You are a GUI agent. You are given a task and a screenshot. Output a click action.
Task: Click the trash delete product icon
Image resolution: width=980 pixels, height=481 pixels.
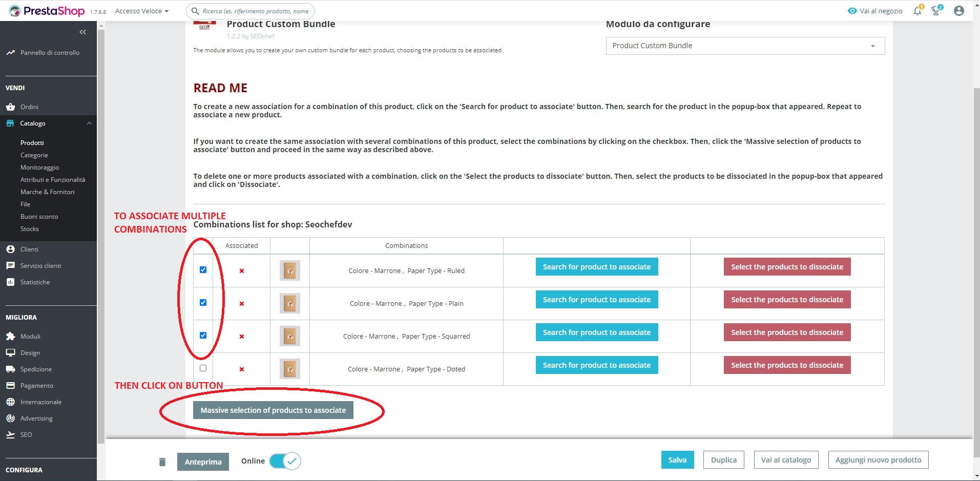[x=162, y=462]
